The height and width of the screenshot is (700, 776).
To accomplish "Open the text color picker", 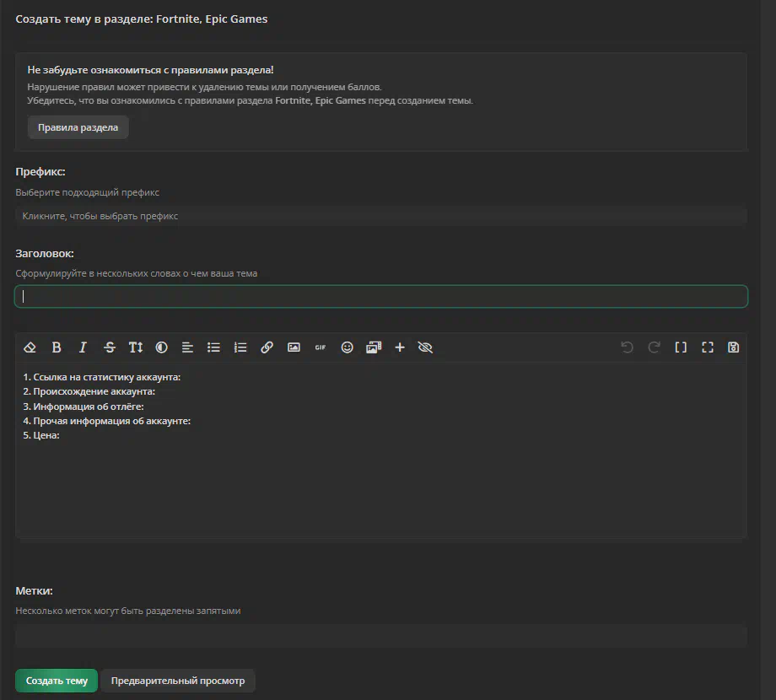I will point(162,347).
